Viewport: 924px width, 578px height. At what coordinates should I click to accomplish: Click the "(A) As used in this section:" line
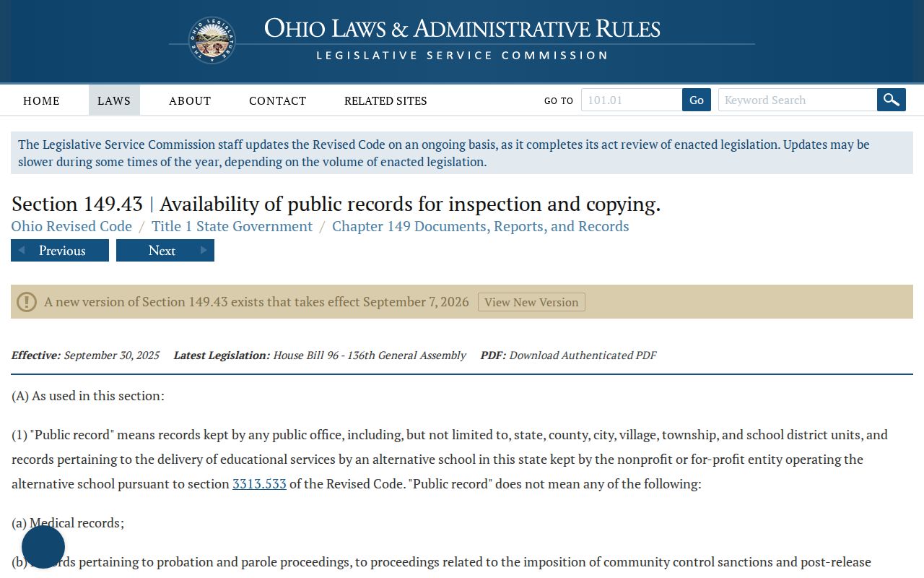coord(88,396)
